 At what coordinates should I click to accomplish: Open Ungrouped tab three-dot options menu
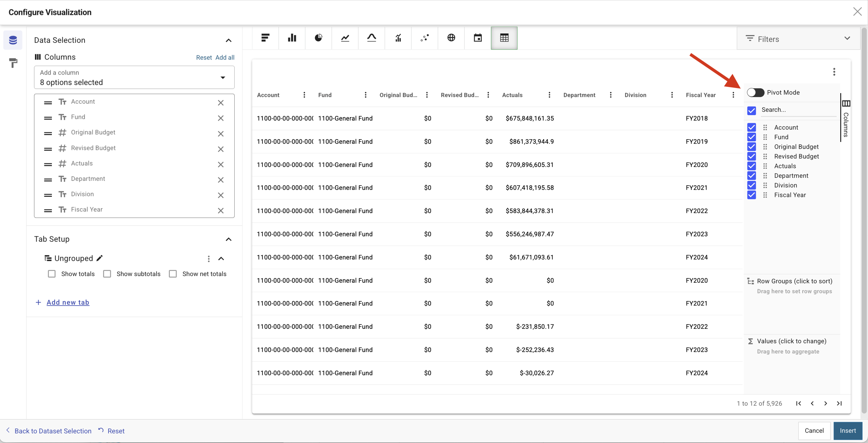[209, 259]
